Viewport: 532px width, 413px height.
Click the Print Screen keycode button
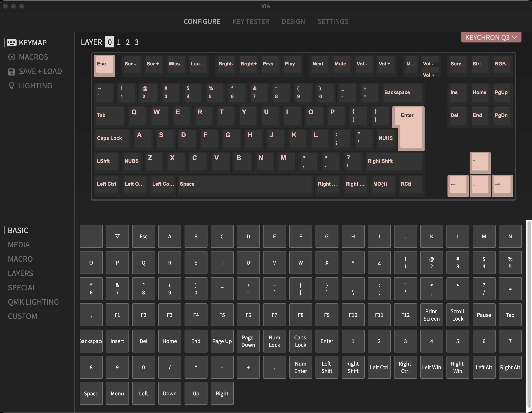(x=431, y=315)
